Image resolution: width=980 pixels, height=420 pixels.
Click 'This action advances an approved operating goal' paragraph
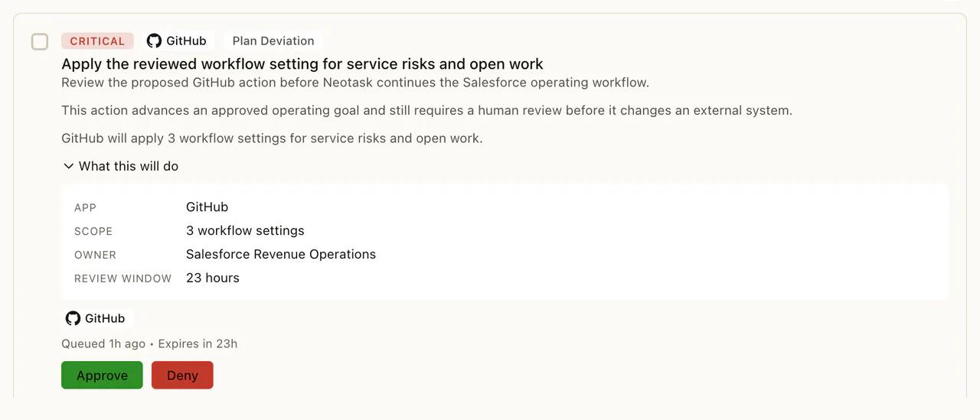(426, 110)
